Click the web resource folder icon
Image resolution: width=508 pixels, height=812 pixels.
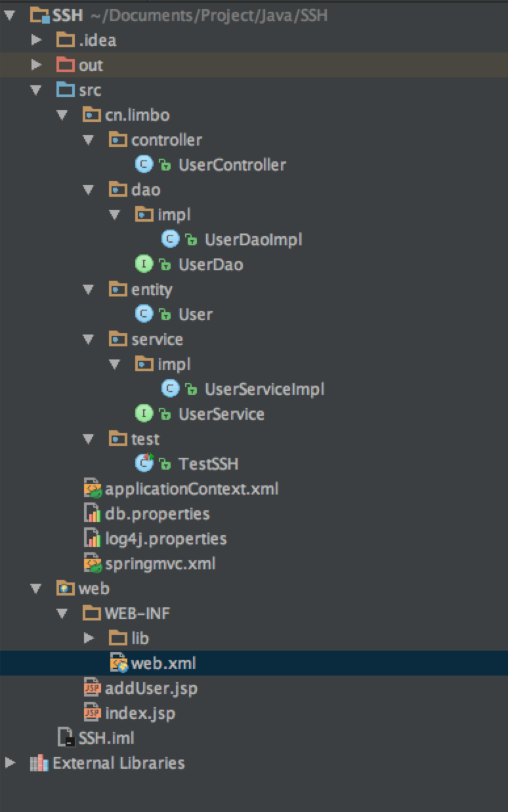click(x=65, y=588)
